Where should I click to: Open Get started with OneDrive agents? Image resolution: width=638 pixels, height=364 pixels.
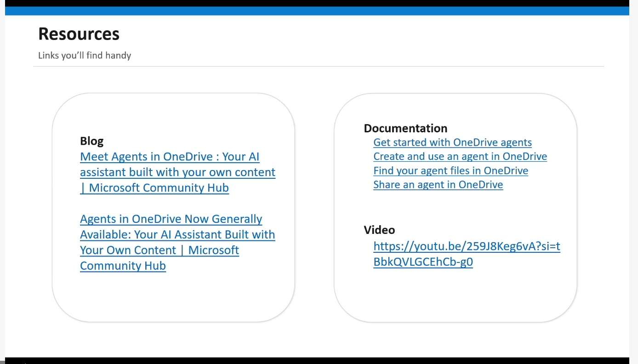[452, 142]
